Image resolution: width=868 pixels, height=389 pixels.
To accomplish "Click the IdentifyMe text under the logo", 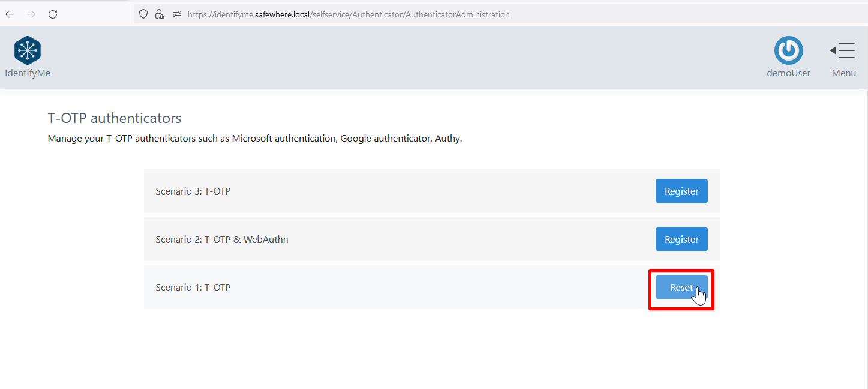I will point(28,73).
